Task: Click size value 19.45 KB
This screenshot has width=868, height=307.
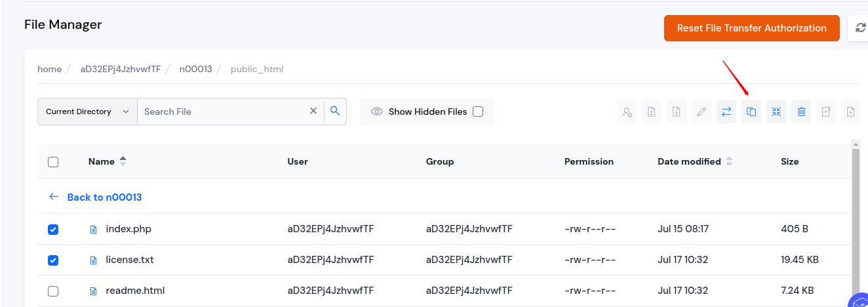Action: pos(800,260)
